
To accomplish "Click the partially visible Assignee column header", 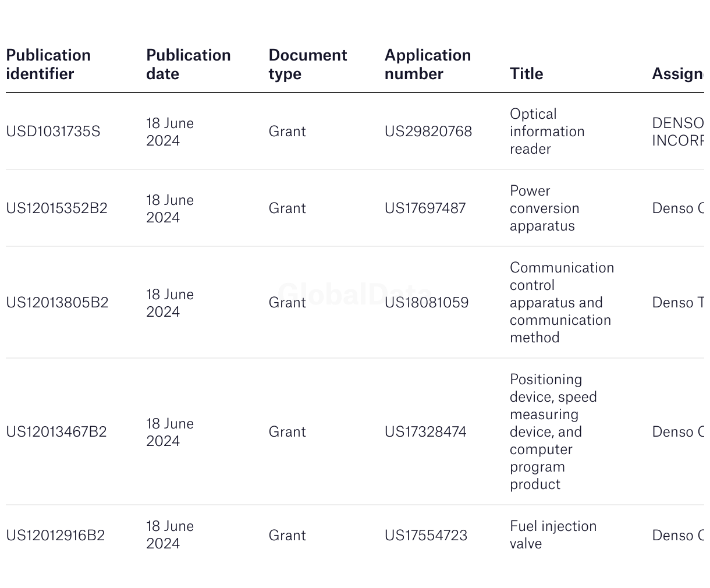I will 677,74.
